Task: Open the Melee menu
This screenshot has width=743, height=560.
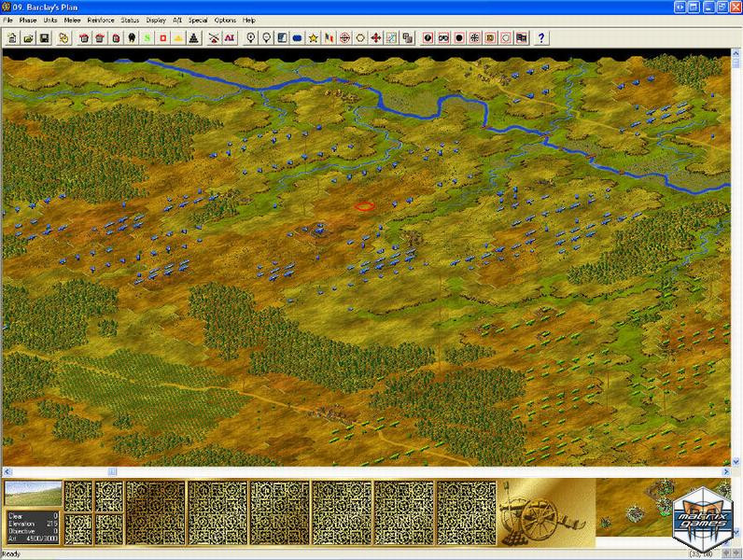Action: [x=73, y=21]
